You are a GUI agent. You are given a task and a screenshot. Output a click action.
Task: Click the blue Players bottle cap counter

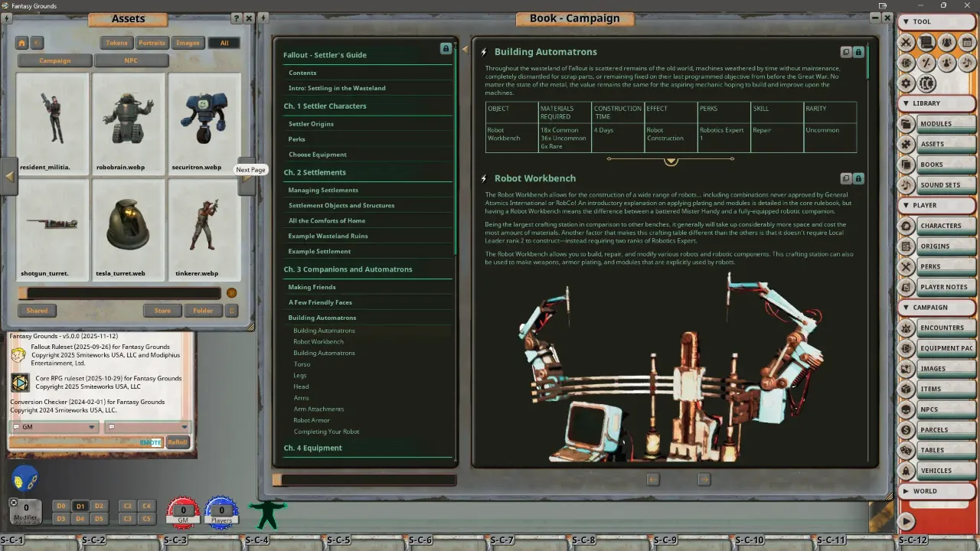(221, 512)
